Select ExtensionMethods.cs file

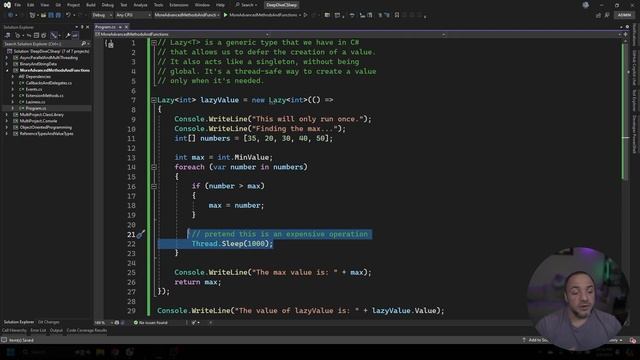(x=44, y=96)
